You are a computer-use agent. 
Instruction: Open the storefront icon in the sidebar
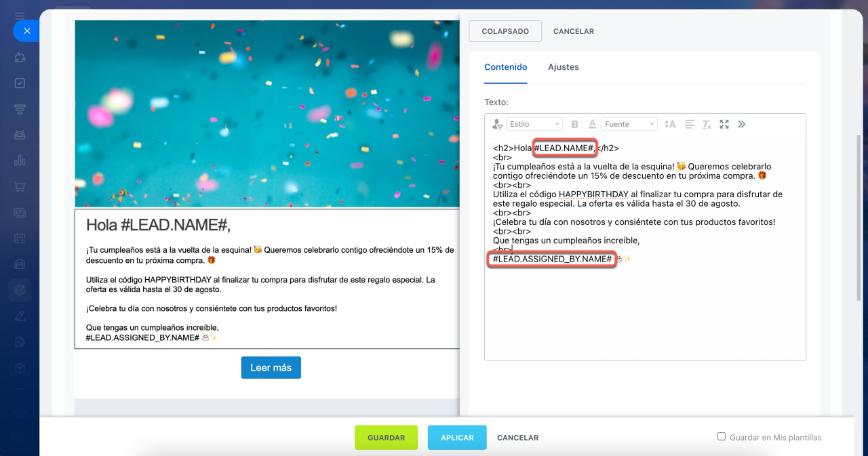(20, 264)
